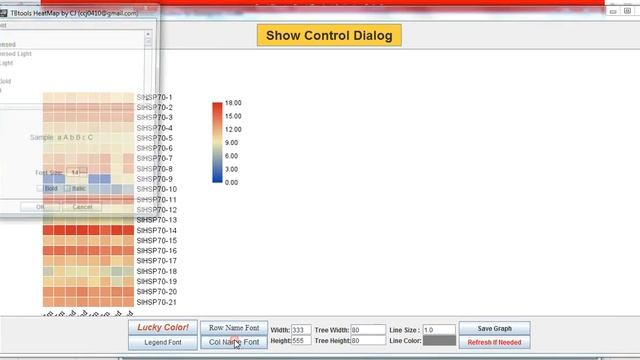
Task: Click legend value 18.00
Action: pos(233,103)
